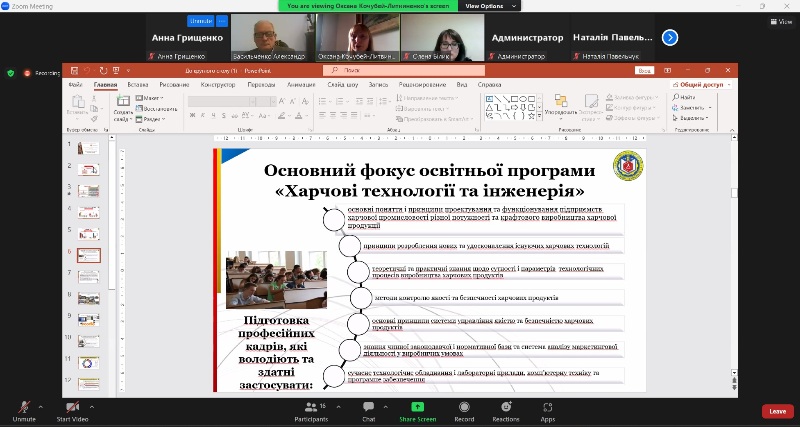Click the green encryption shield icon

[x=11, y=73]
